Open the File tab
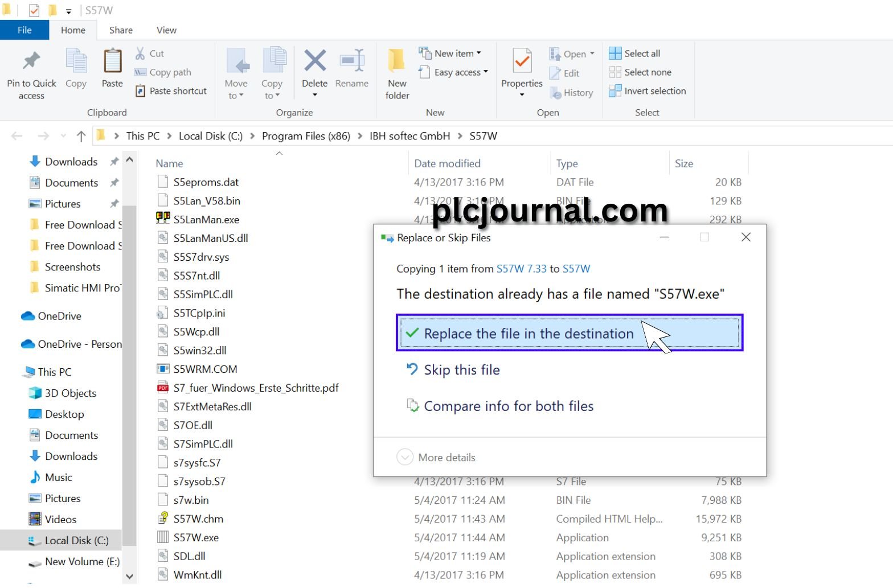 click(24, 30)
